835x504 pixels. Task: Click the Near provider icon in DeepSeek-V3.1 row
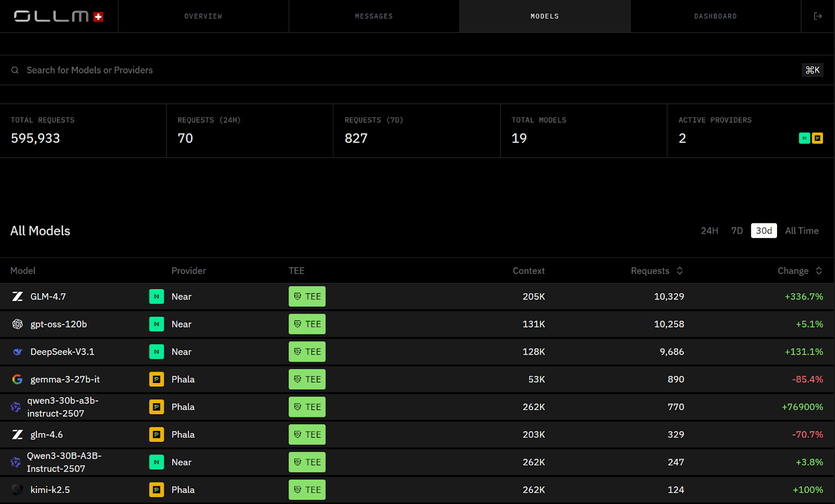click(157, 352)
